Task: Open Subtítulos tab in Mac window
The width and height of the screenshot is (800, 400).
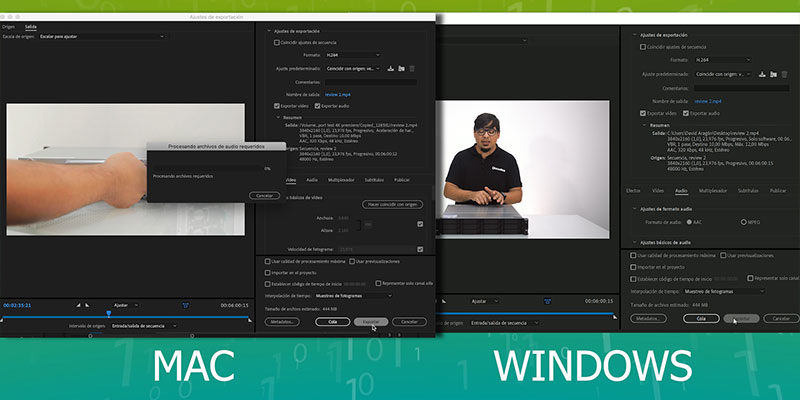Action: pyautogui.click(x=374, y=180)
